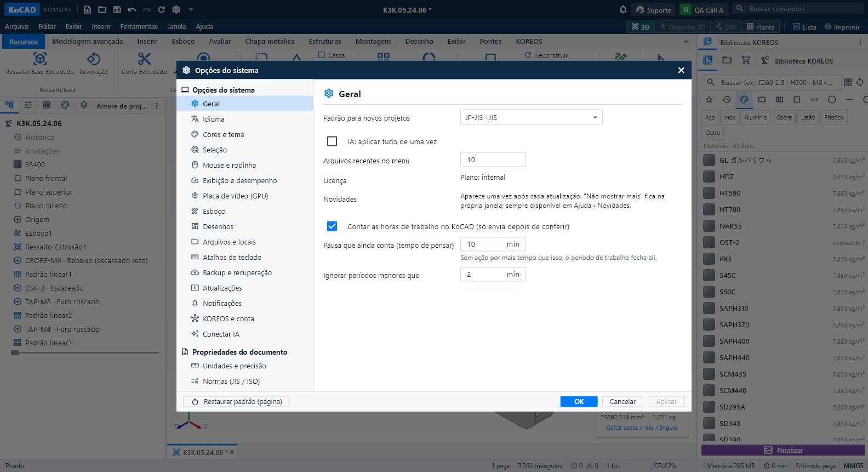Open the Ferramentas menu
Viewport: 868px width, 472px height.
pos(139,26)
